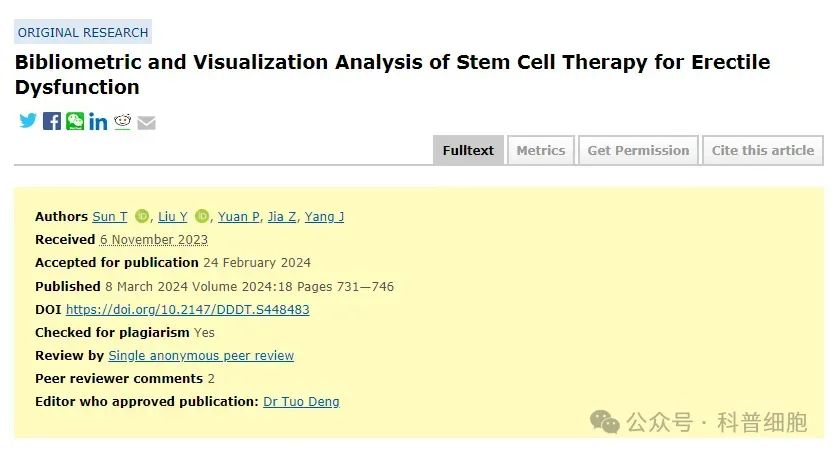
Task: Share article on Reddit icon
Action: (122, 122)
